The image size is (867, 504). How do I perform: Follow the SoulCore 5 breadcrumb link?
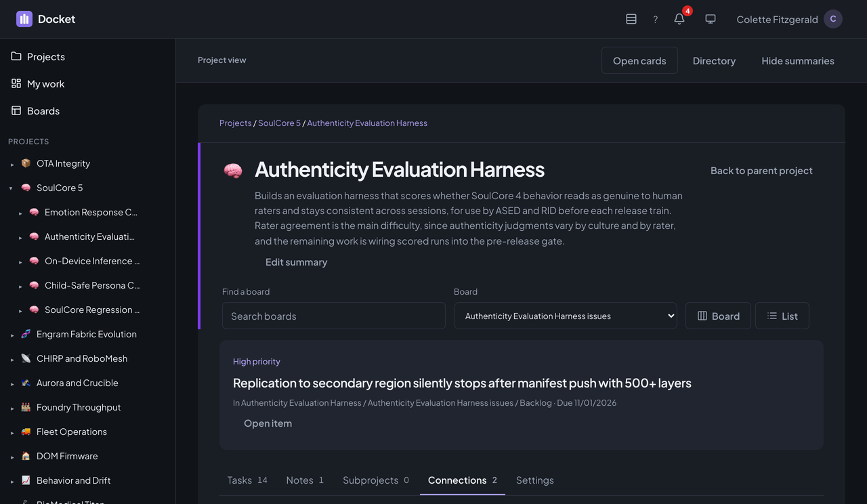tap(279, 123)
